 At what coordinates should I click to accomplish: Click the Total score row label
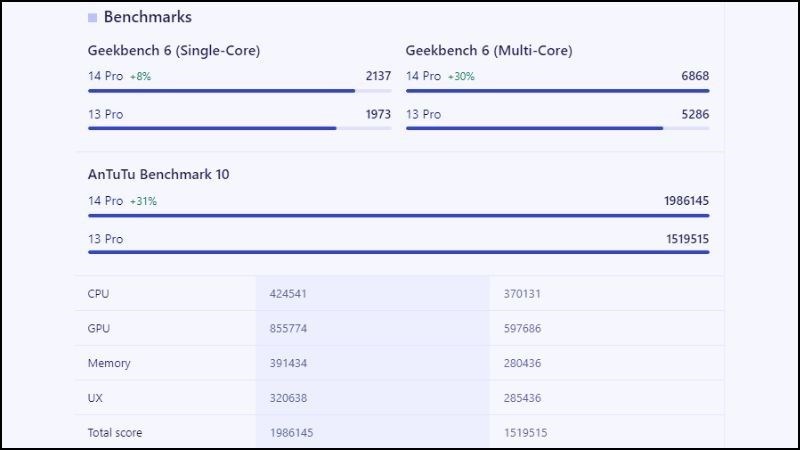[x=116, y=434]
